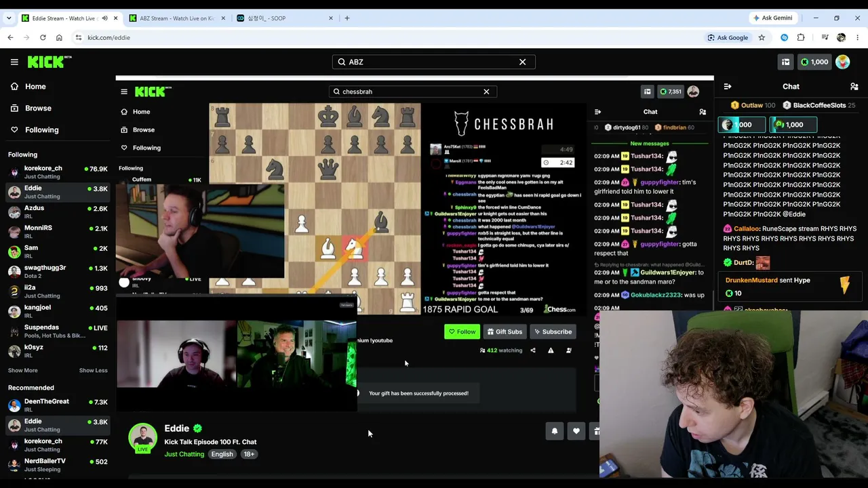Image resolution: width=868 pixels, height=488 pixels.
Task: Click Subscribe in the embedded stream
Action: pos(552,331)
